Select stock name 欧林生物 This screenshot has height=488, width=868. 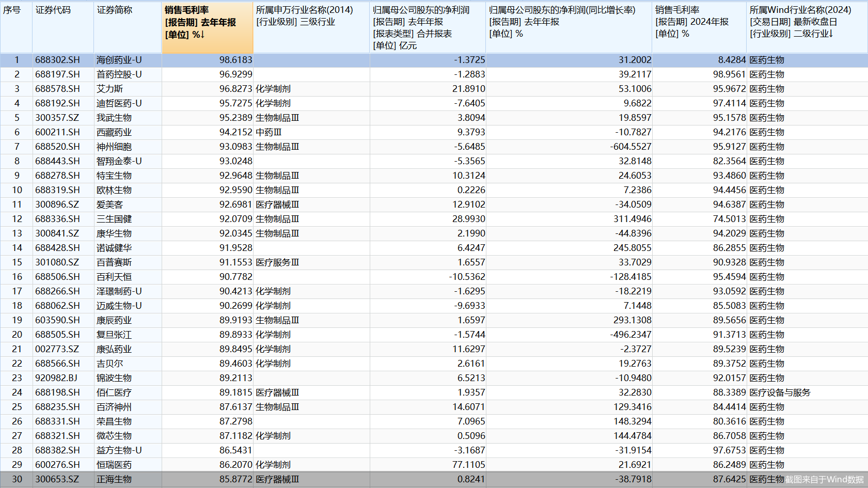114,190
